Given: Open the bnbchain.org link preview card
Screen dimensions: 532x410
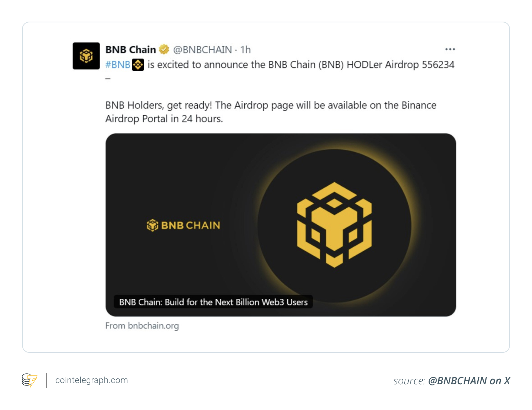Looking at the screenshot, I should (x=281, y=225).
